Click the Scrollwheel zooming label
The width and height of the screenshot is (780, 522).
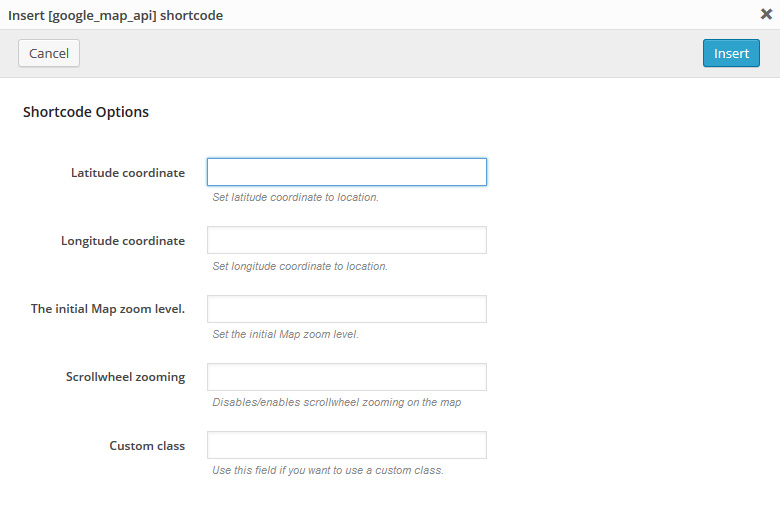[x=125, y=377]
